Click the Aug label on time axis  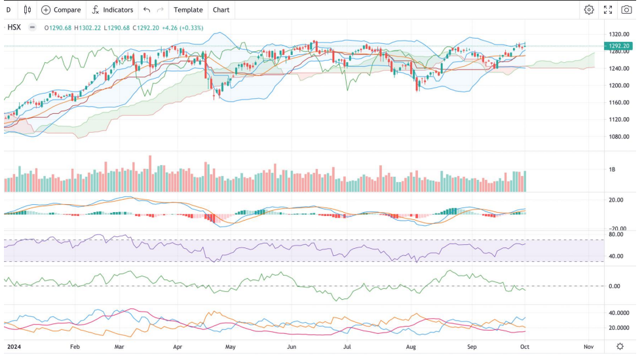click(411, 346)
